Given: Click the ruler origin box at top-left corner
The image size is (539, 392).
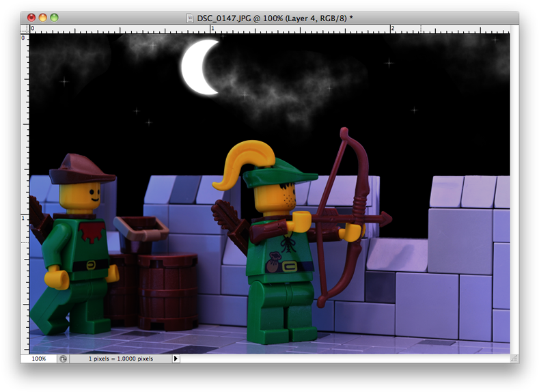Looking at the screenshot, I should (25, 29).
